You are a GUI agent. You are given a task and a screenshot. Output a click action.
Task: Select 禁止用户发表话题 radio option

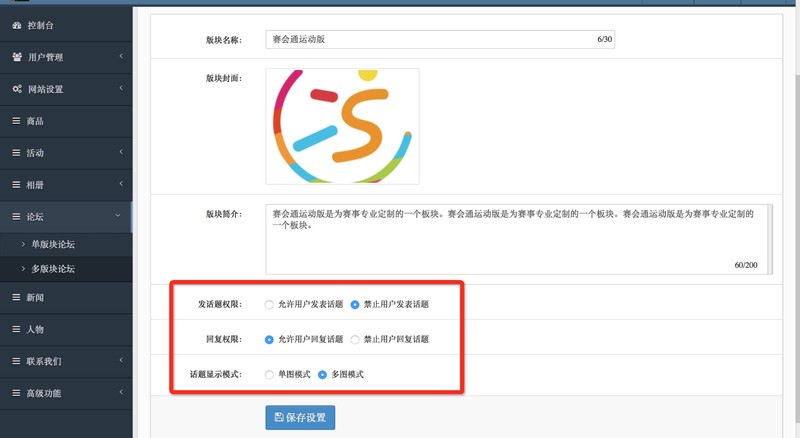click(355, 305)
